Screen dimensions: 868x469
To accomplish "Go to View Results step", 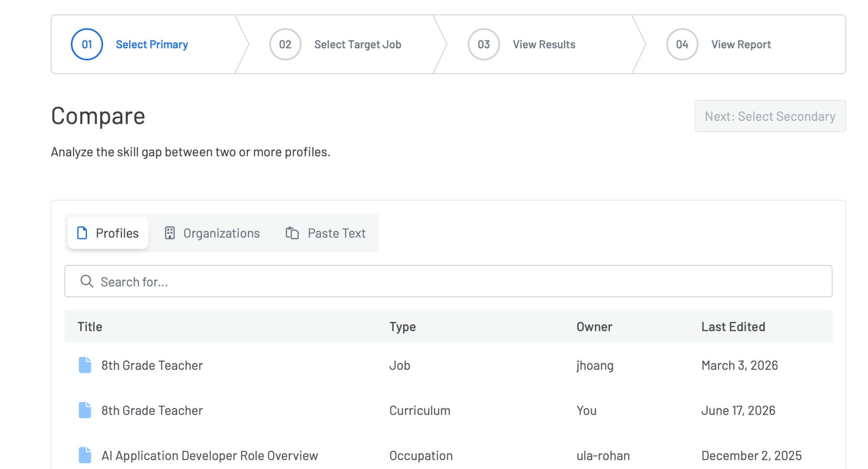I will 544,44.
